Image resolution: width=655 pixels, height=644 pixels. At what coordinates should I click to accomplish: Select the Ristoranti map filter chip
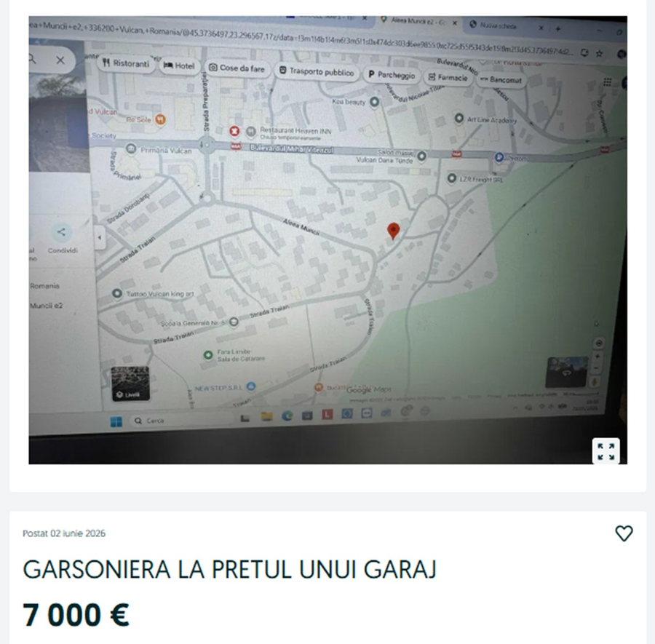(x=126, y=63)
